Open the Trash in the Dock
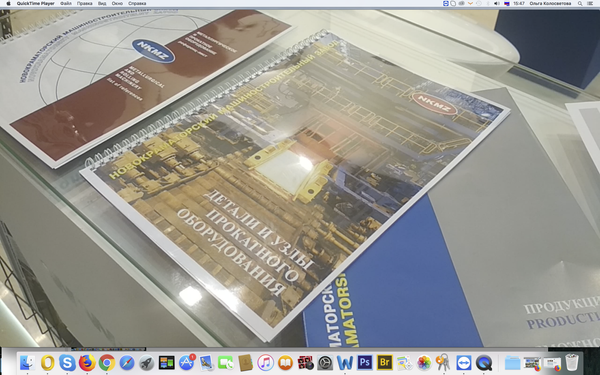Screen dimensions: 600x375 (572, 362)
